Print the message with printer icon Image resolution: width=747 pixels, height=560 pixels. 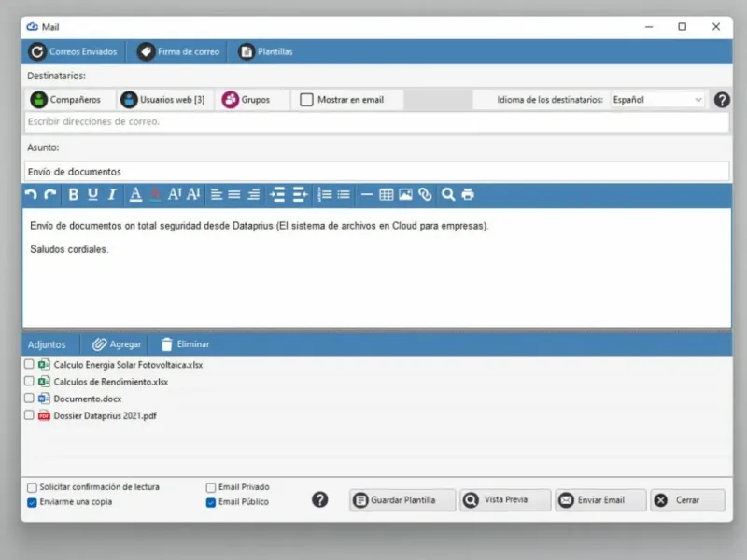[x=468, y=194]
